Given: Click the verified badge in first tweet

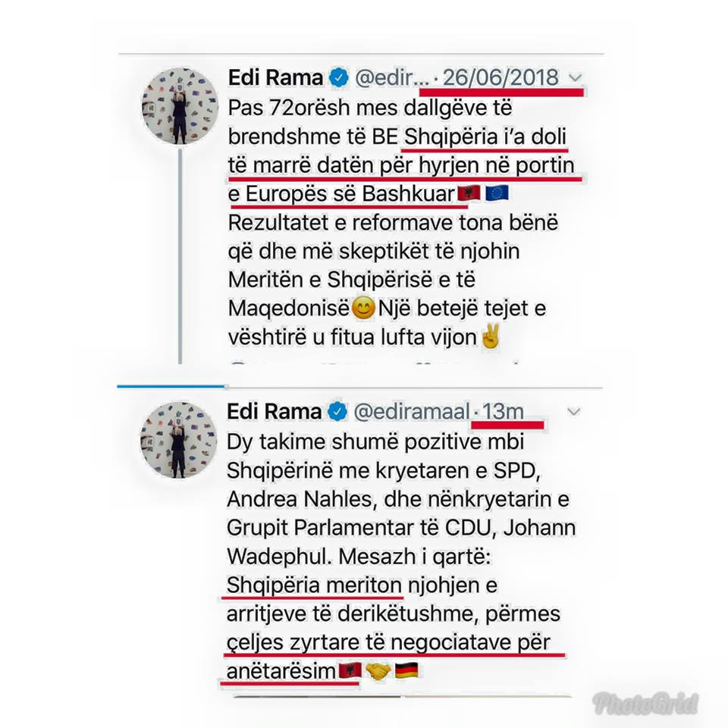Looking at the screenshot, I should pos(339,77).
